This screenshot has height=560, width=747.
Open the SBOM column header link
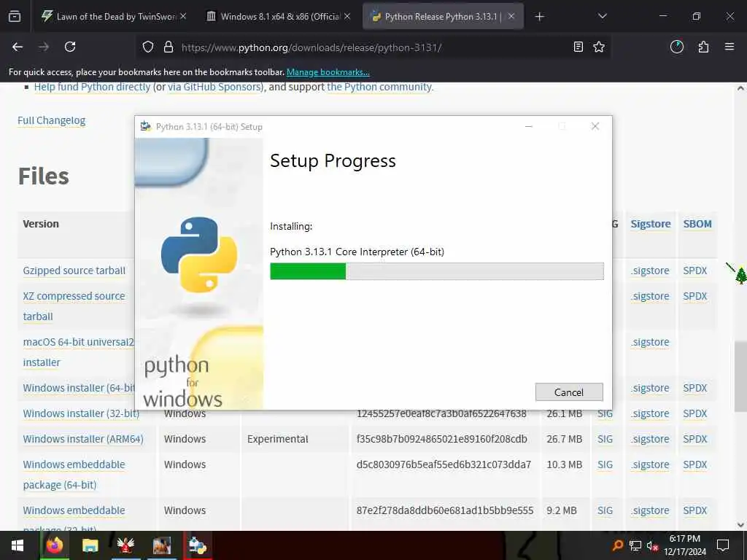pyautogui.click(x=697, y=224)
